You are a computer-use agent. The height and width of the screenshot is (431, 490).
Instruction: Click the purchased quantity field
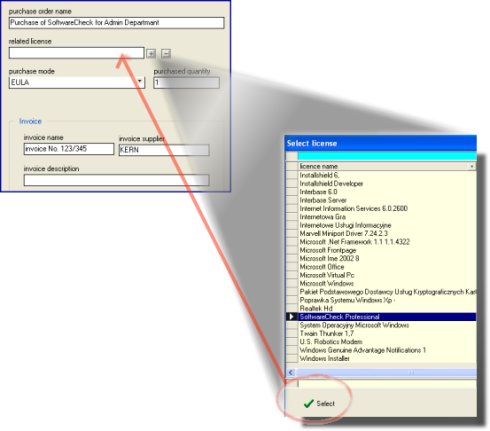[x=186, y=83]
